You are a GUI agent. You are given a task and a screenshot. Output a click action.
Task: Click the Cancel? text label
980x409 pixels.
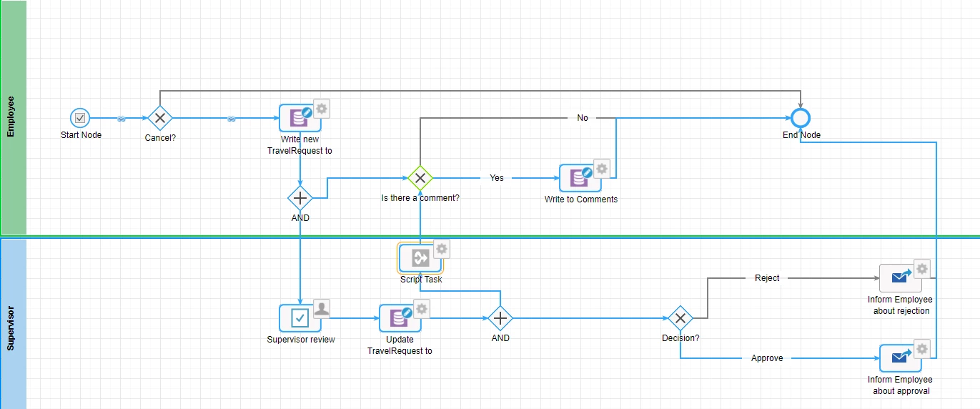[x=160, y=138]
